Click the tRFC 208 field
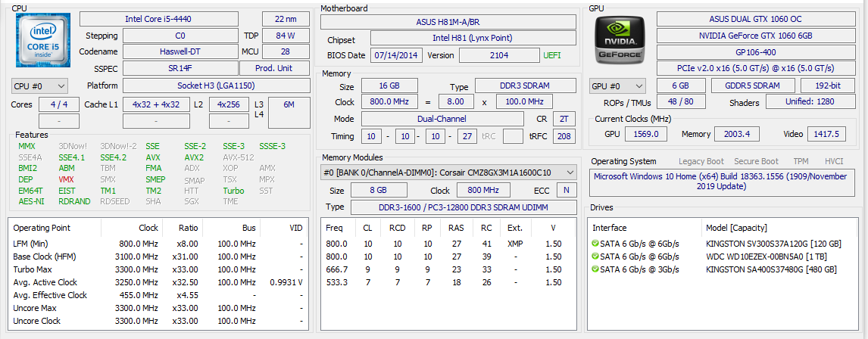 (564, 136)
